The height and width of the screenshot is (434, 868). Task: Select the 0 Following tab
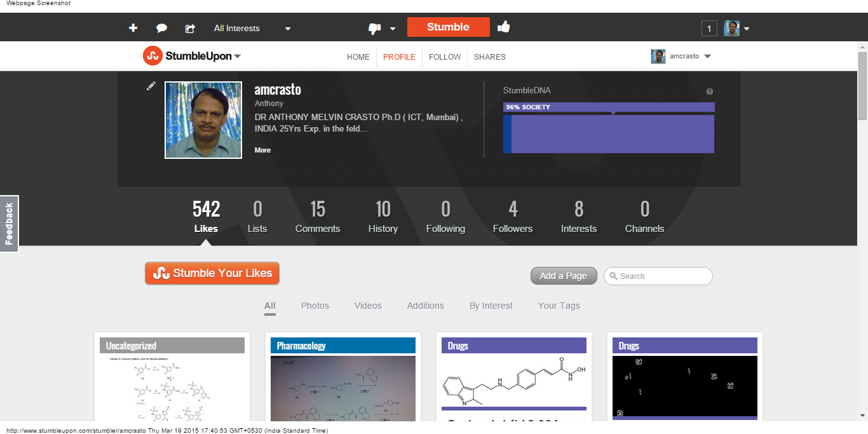tap(445, 217)
